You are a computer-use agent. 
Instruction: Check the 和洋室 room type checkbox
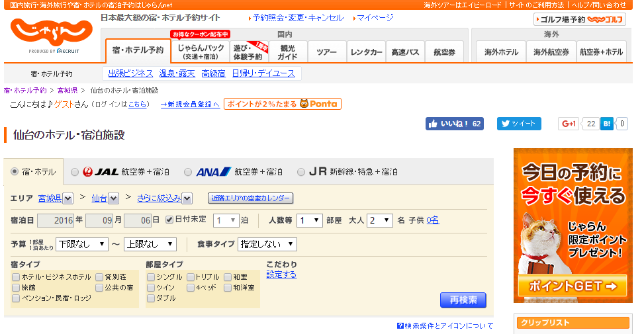pyautogui.click(x=228, y=288)
